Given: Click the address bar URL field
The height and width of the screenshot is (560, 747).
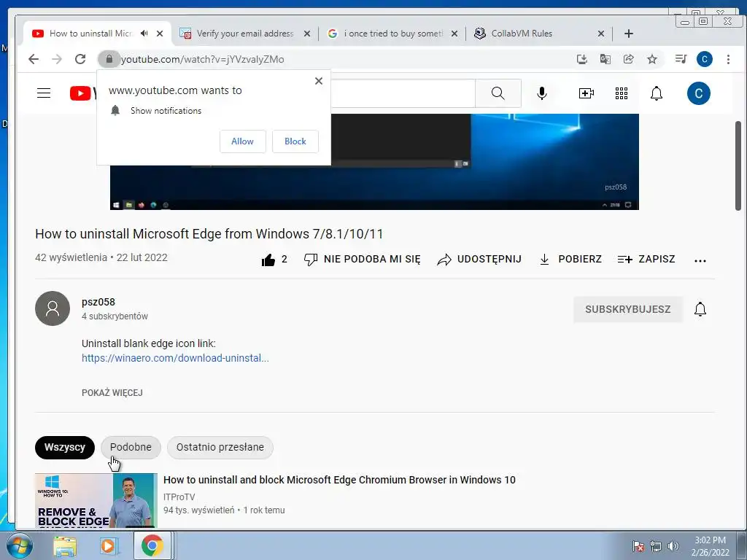Looking at the screenshot, I should (333, 59).
